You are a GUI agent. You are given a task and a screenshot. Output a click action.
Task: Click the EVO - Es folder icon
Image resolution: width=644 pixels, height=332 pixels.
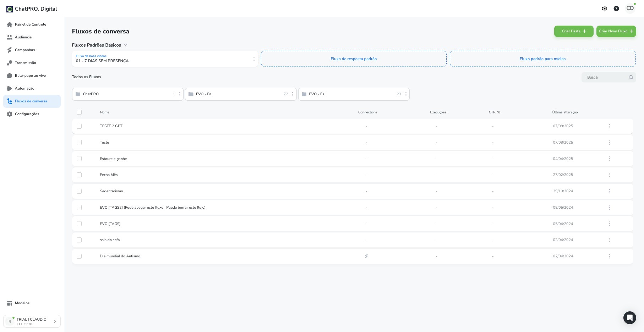tap(304, 94)
